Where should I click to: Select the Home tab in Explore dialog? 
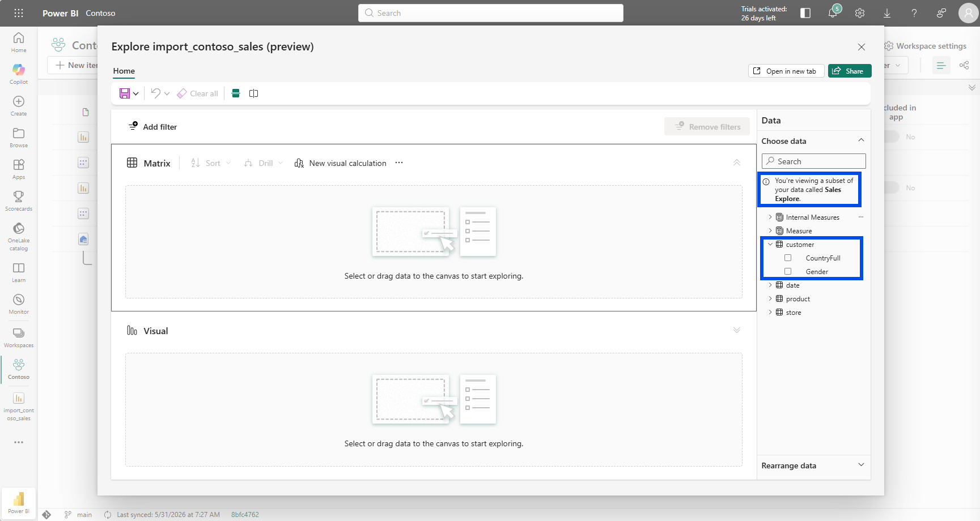[124, 71]
